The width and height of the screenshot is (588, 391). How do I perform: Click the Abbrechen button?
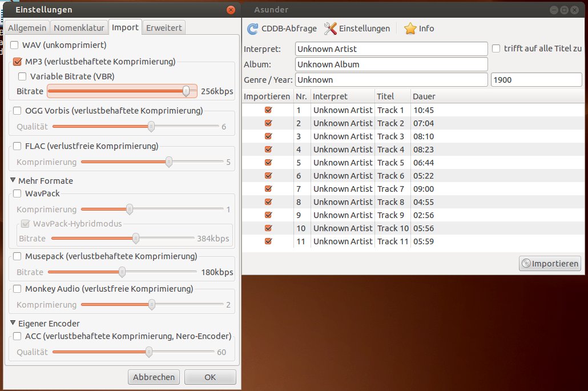pos(154,377)
